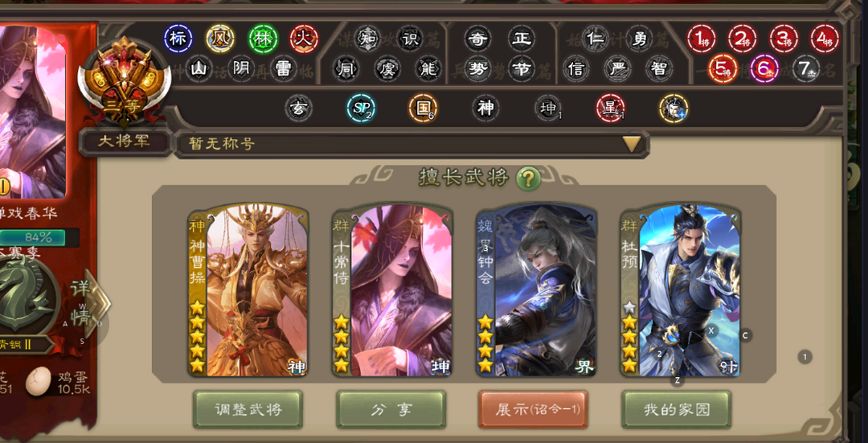
Task: Click the green question mark help icon
Action: (529, 178)
